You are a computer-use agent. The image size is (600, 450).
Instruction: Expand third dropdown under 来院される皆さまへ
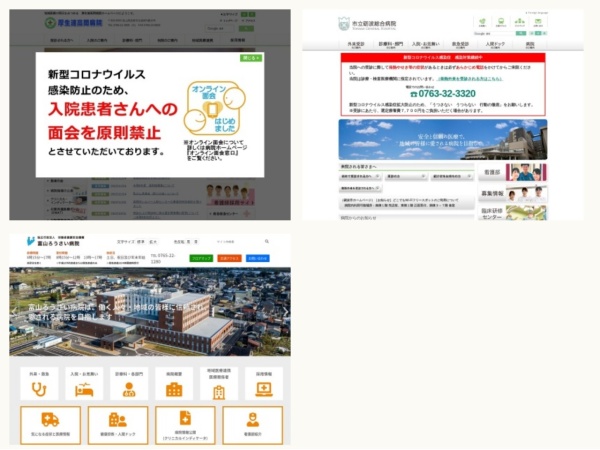[452, 176]
